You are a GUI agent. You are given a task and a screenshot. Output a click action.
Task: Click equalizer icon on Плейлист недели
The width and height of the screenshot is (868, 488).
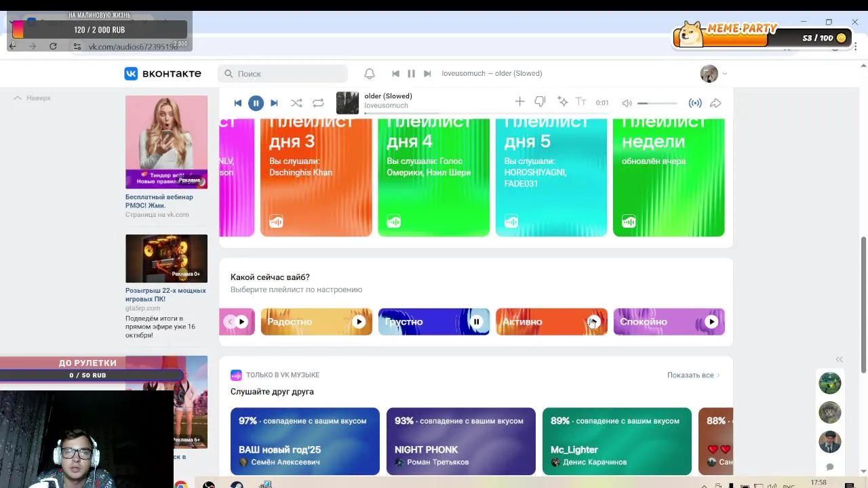[629, 222]
